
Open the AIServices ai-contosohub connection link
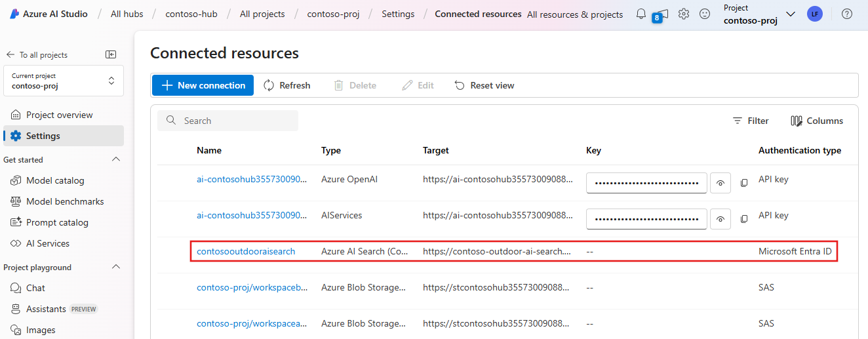[x=252, y=215]
